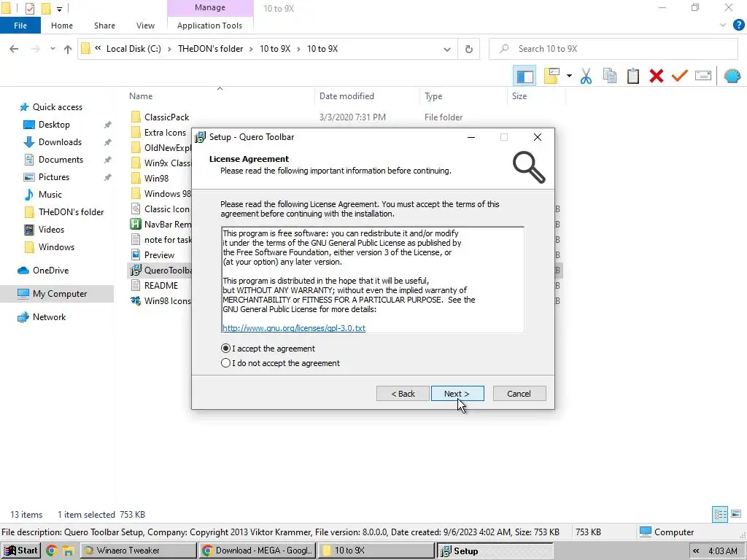747x560 pixels.
Task: Open Quick Access toolbar customize dropdown
Action: (x=59, y=9)
